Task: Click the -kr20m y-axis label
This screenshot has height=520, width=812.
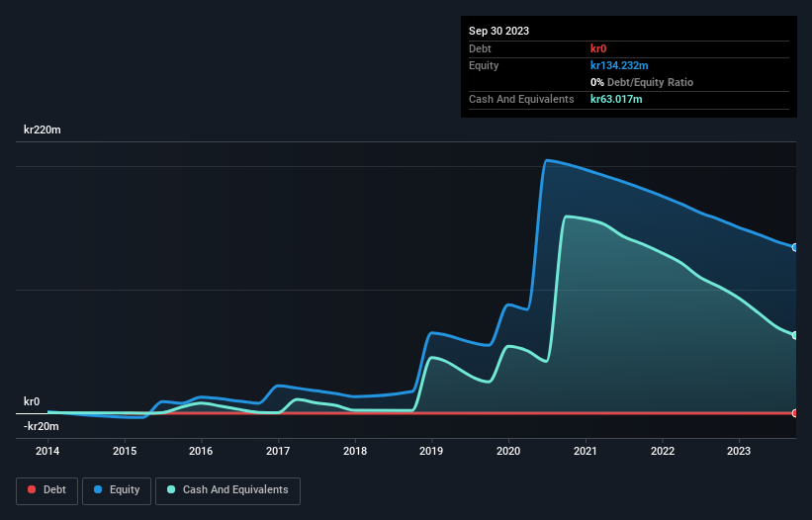Action: [42, 426]
